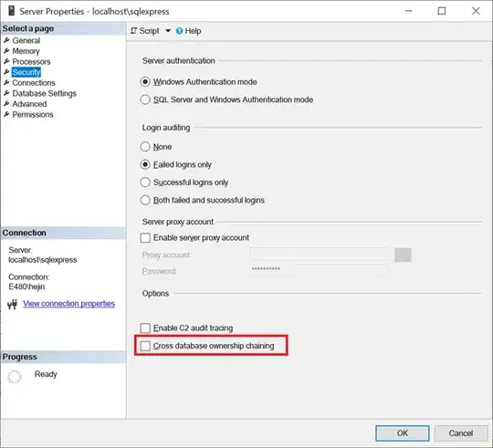Image resolution: width=493 pixels, height=448 pixels.
Task: Minimize the Server Properties window
Action: pyautogui.click(x=408, y=11)
